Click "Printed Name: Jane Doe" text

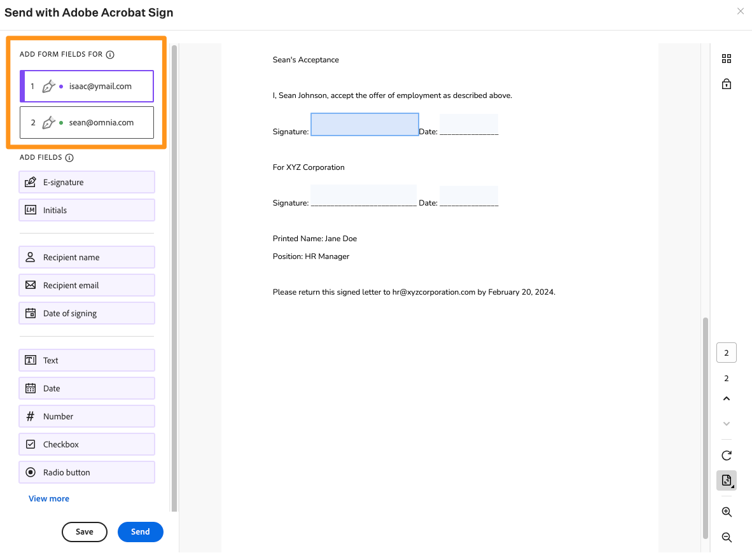[x=315, y=239]
